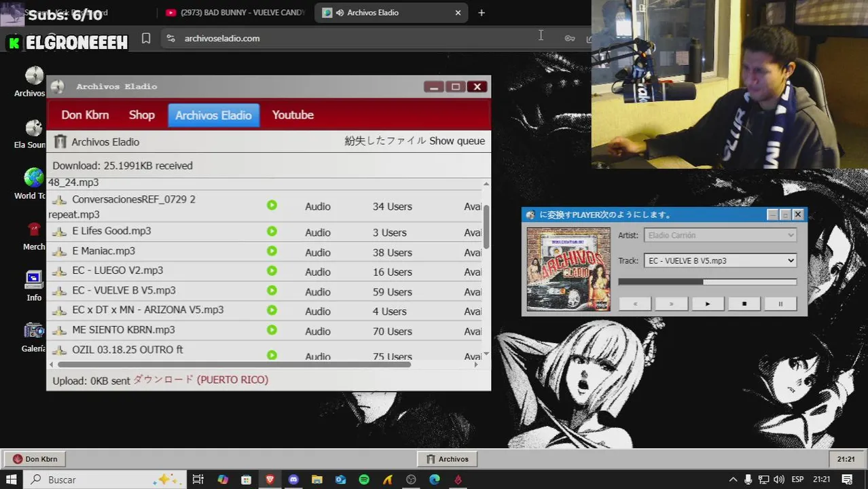This screenshot has height=489, width=868.
Task: Click the Don Kbrn bottom bar button
Action: [x=35, y=459]
